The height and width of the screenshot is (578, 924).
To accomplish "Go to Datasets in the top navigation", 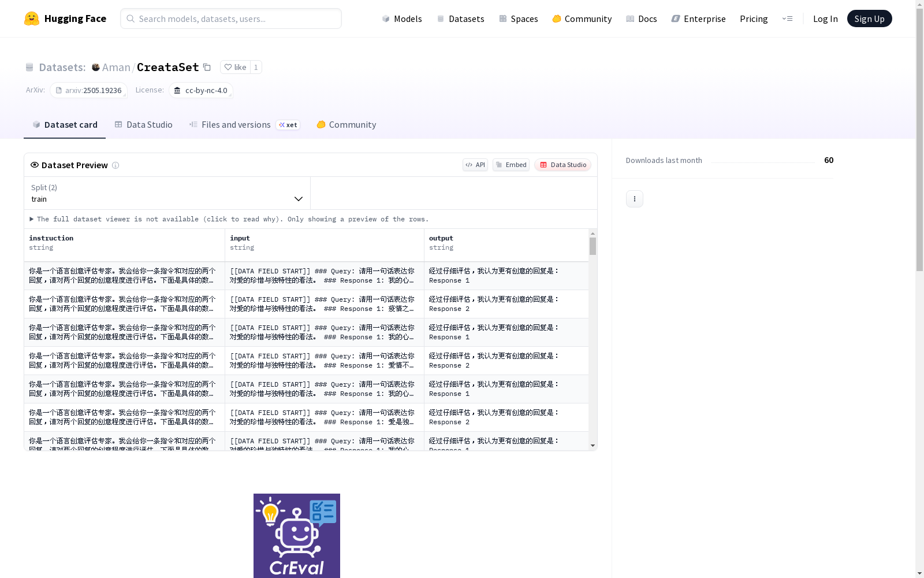I will 460,18.
